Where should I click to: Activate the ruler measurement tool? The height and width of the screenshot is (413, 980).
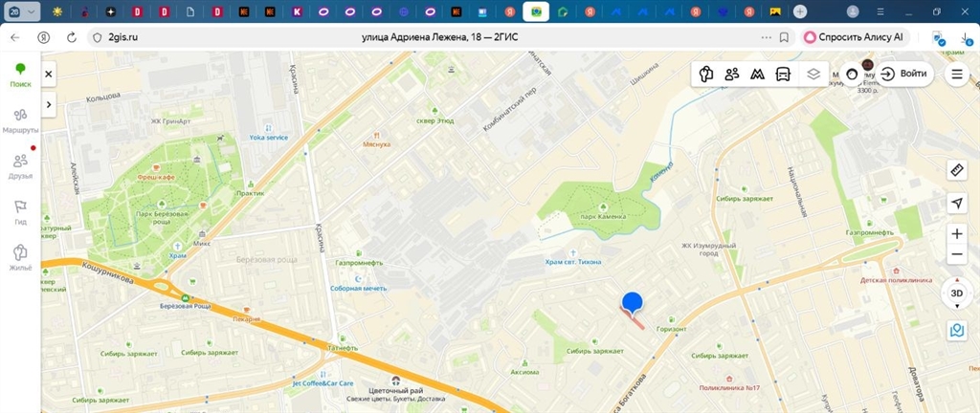956,170
